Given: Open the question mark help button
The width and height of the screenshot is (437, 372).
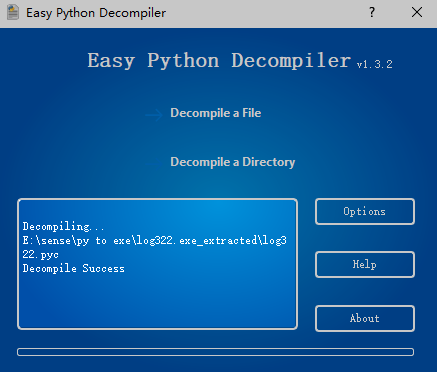Looking at the screenshot, I should (x=372, y=13).
